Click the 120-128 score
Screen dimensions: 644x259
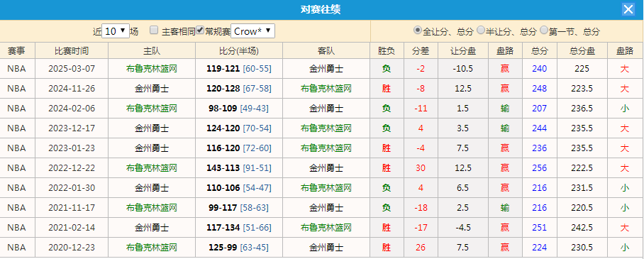223,89
